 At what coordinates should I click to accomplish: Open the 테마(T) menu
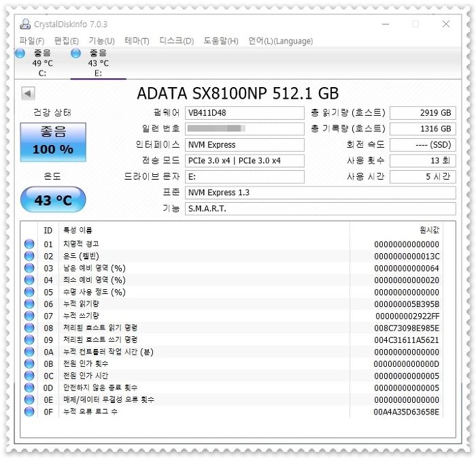pyautogui.click(x=137, y=41)
